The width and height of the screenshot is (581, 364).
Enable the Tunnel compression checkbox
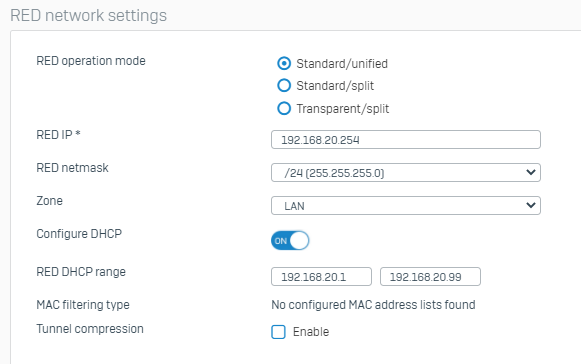tap(278, 332)
